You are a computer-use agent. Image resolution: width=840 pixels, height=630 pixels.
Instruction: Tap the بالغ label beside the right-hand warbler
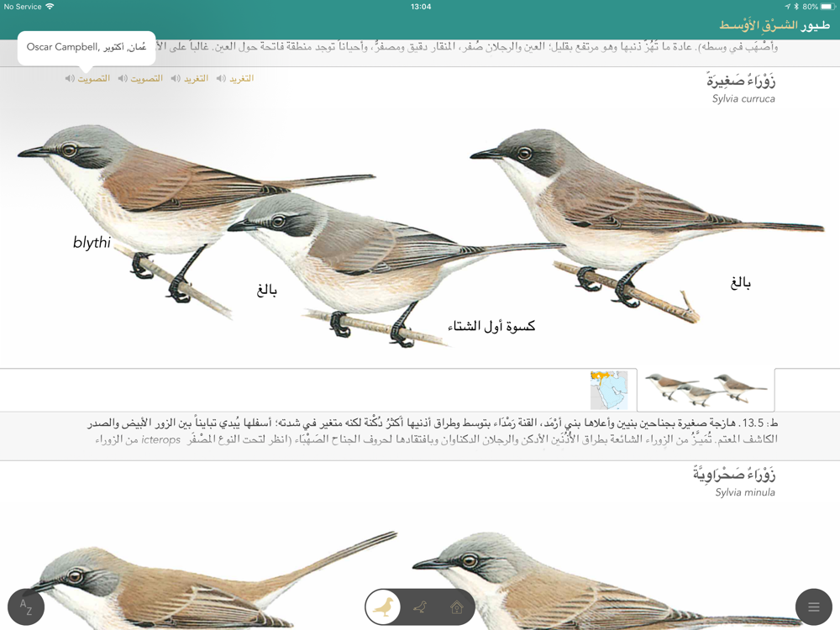tap(740, 282)
